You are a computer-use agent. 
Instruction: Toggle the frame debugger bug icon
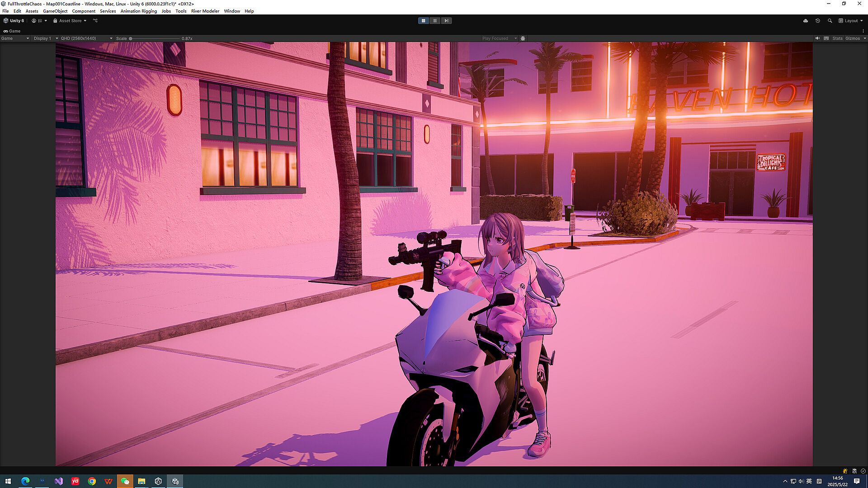click(x=523, y=38)
